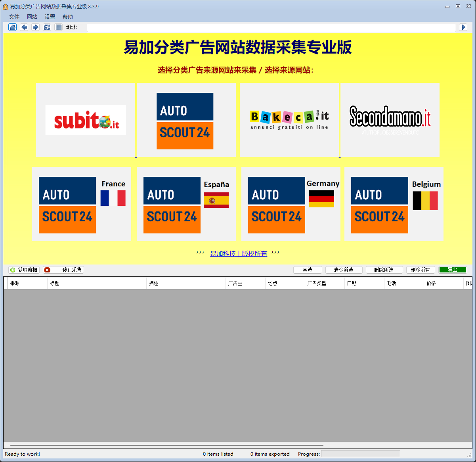Screen dimensions: 476x462
Task: Choose the Bakeca.it source site
Action: coord(289,120)
